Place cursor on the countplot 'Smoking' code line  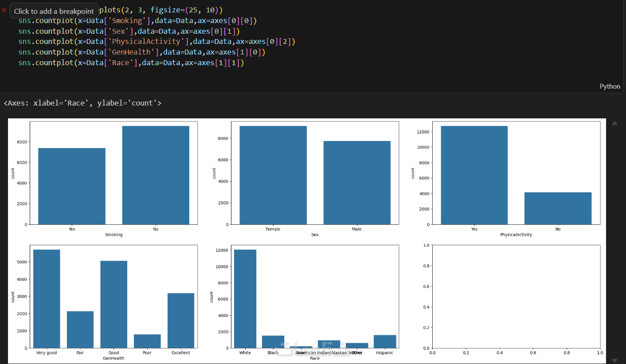(x=137, y=20)
